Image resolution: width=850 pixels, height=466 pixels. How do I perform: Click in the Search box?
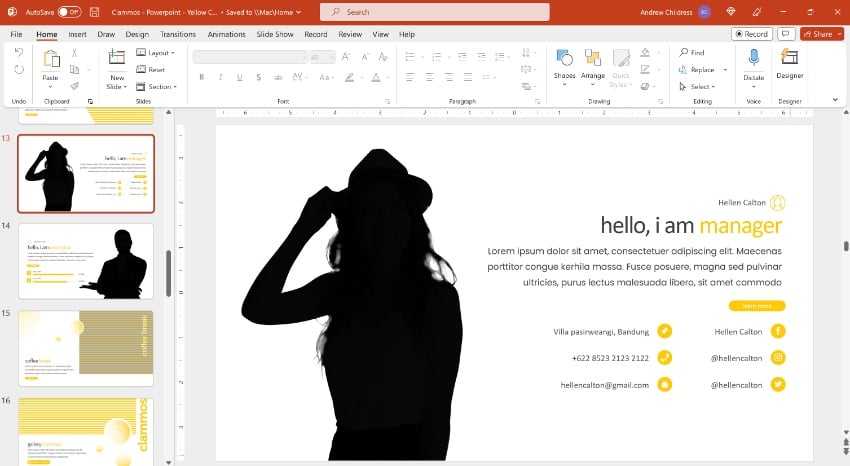tap(435, 12)
